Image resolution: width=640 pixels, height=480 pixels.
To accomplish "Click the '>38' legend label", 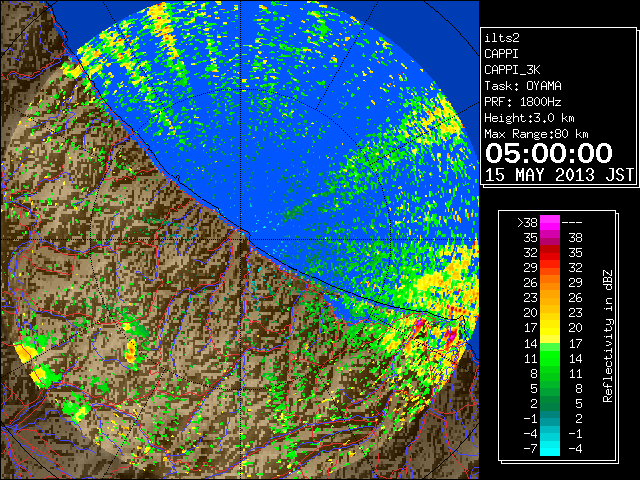I will click(527, 223).
